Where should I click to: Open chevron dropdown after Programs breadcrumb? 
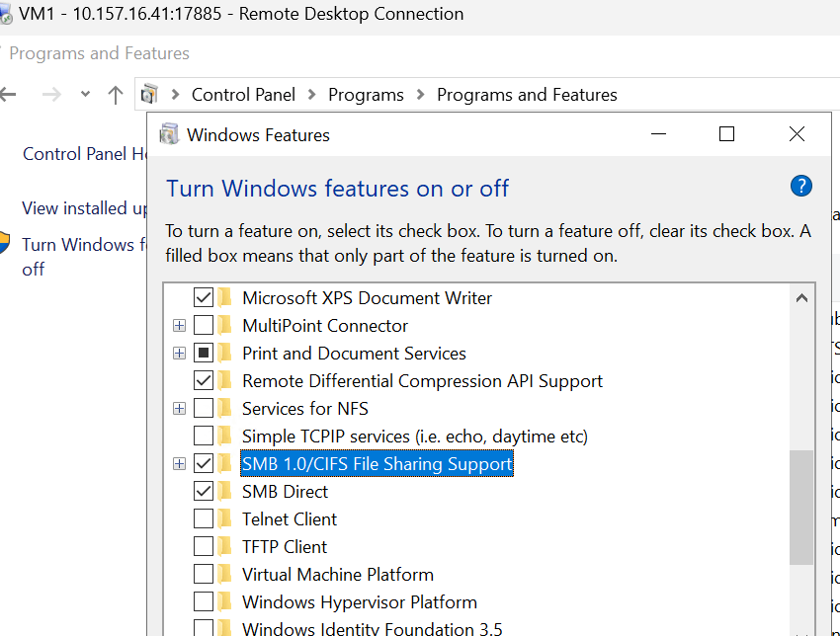[421, 95]
